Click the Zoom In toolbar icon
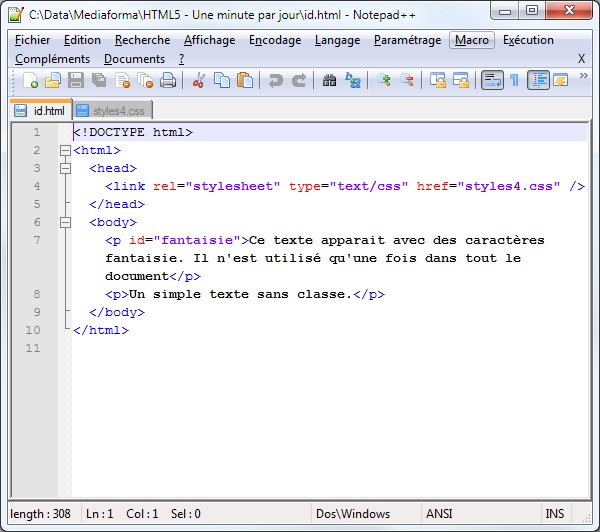 tap(384, 81)
